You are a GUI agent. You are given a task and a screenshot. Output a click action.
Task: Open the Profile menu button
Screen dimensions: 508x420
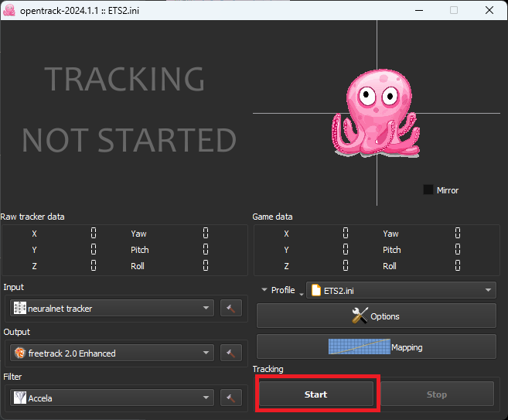coord(282,290)
